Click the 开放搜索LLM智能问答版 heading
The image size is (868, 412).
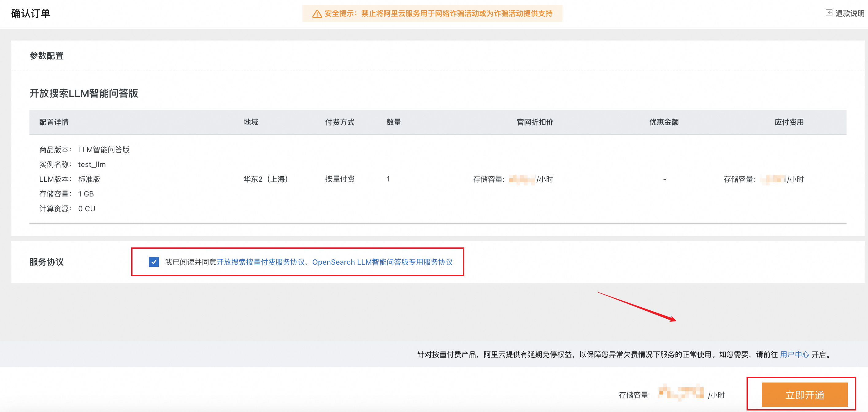pyautogui.click(x=83, y=93)
